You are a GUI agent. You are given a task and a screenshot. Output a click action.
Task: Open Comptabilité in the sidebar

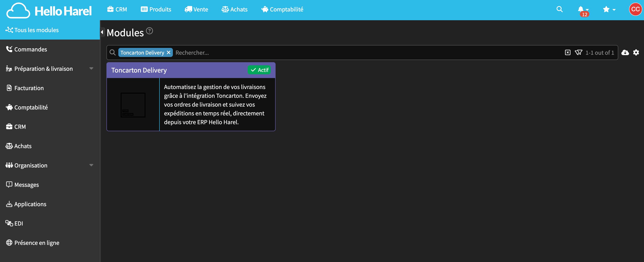click(50, 107)
